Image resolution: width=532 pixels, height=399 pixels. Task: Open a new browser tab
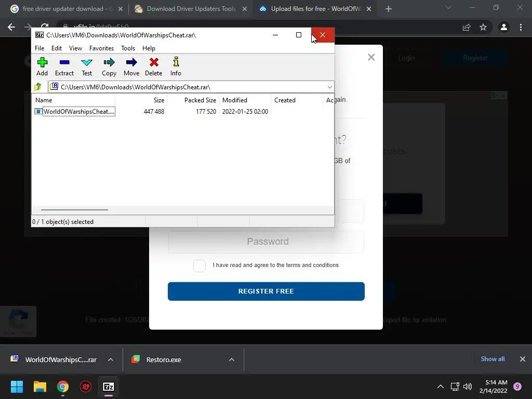pyautogui.click(x=389, y=9)
